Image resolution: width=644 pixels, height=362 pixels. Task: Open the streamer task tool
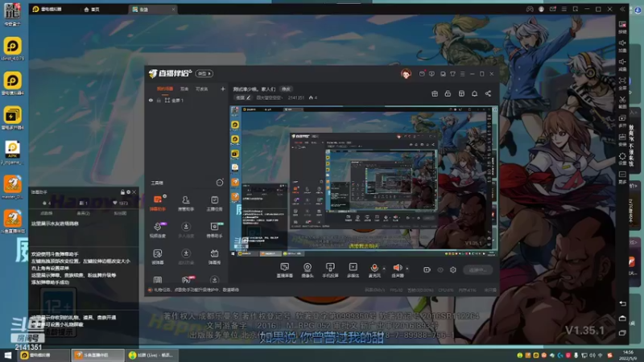click(x=214, y=203)
